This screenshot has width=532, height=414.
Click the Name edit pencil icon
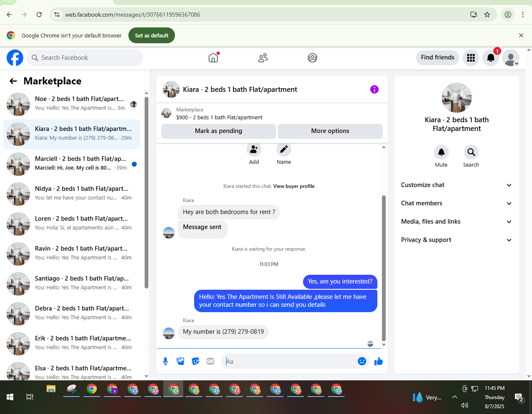[284, 149]
